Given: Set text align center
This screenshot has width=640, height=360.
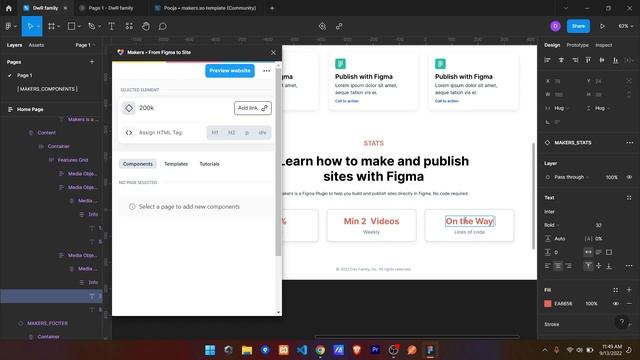Looking at the screenshot, I should pos(558,266).
